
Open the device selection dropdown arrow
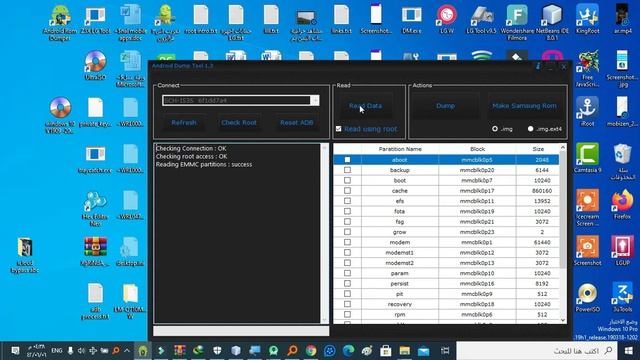315,100
